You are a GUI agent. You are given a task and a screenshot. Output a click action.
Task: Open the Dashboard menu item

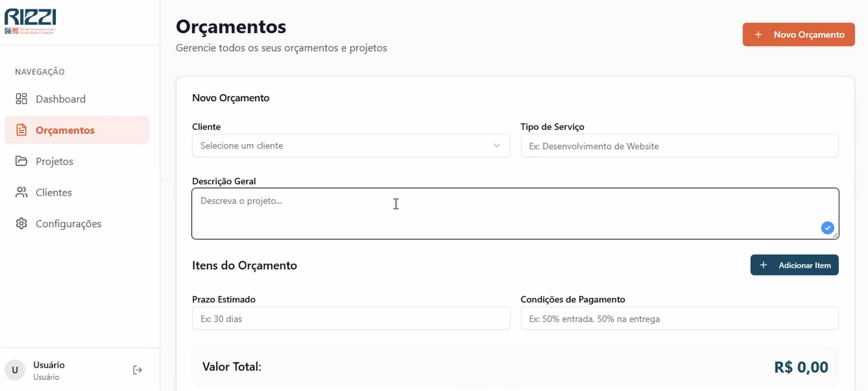pyautogui.click(x=61, y=99)
